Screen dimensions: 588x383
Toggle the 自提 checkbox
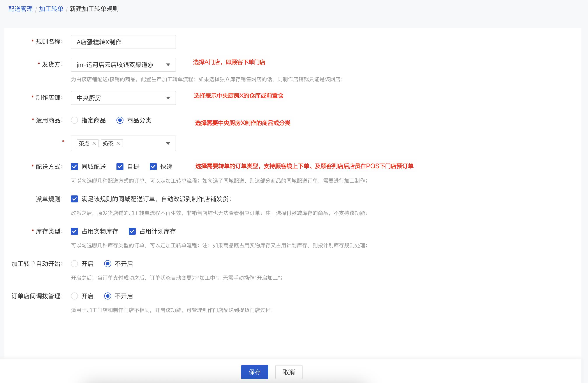[x=120, y=167]
